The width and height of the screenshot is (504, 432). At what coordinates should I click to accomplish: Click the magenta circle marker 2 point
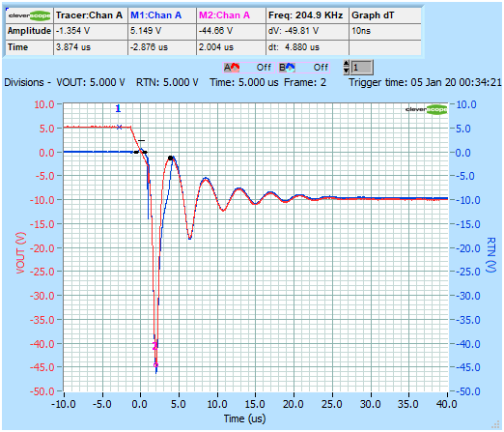click(155, 365)
